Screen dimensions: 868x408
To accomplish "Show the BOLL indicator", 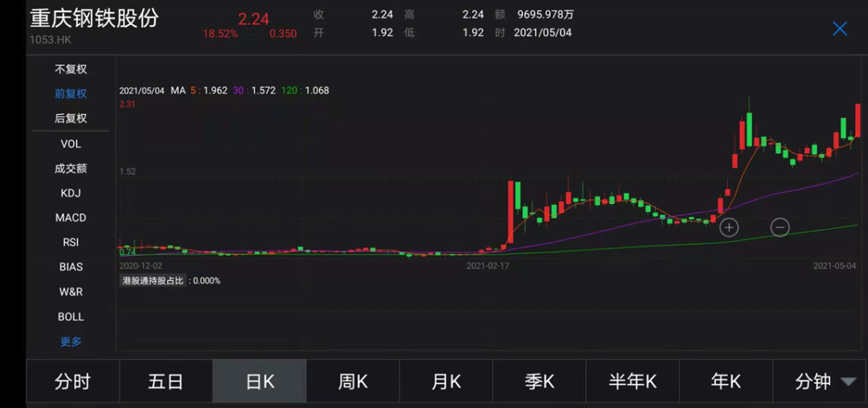I will (71, 316).
